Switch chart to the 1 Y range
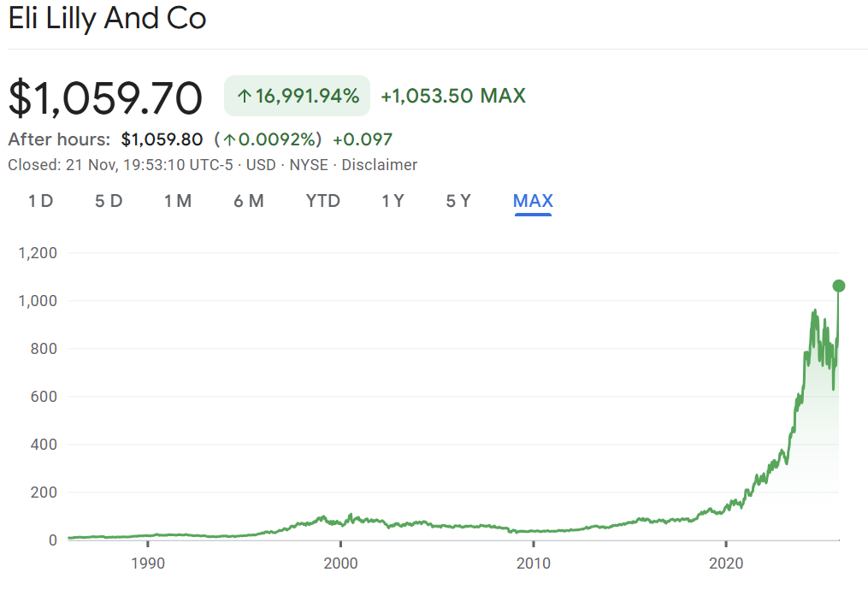The height and width of the screenshot is (590, 868). (393, 201)
